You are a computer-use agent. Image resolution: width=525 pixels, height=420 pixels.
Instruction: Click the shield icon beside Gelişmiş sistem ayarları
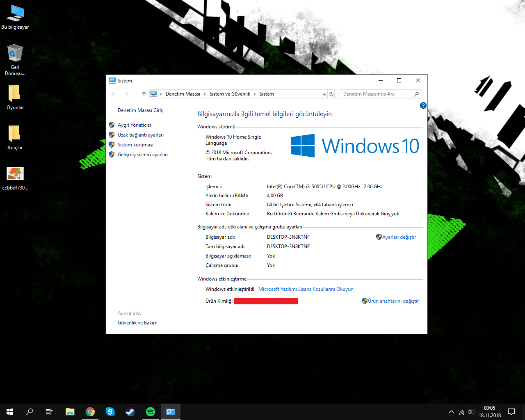click(x=112, y=154)
